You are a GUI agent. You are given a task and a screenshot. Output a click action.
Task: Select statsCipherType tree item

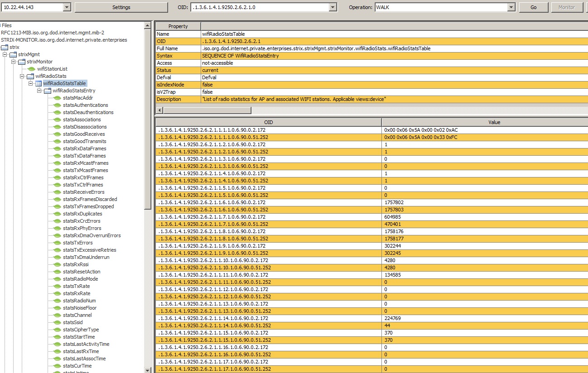click(x=81, y=330)
